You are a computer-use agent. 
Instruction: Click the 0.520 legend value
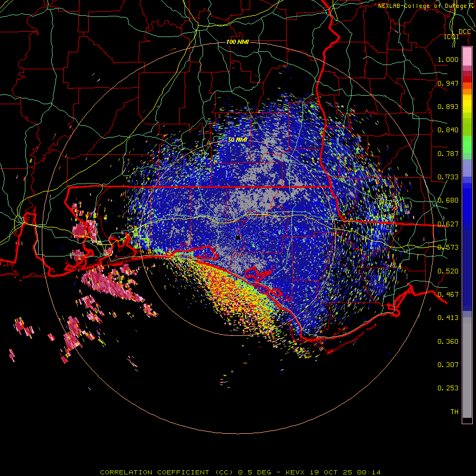tap(448, 271)
